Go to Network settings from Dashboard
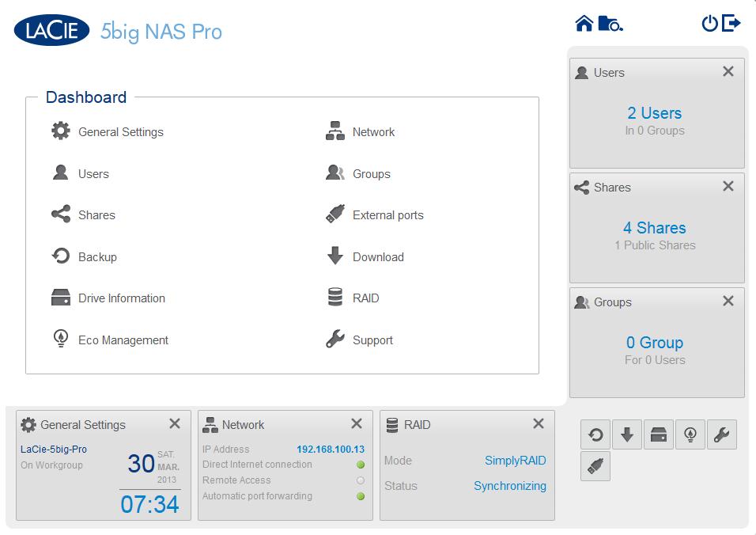This screenshot has width=756, height=535. [x=374, y=132]
